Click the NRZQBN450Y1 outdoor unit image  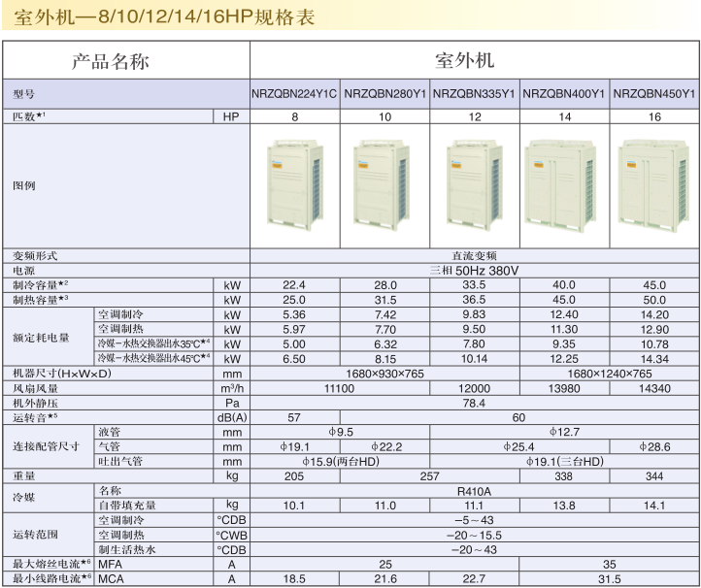pyautogui.click(x=654, y=181)
